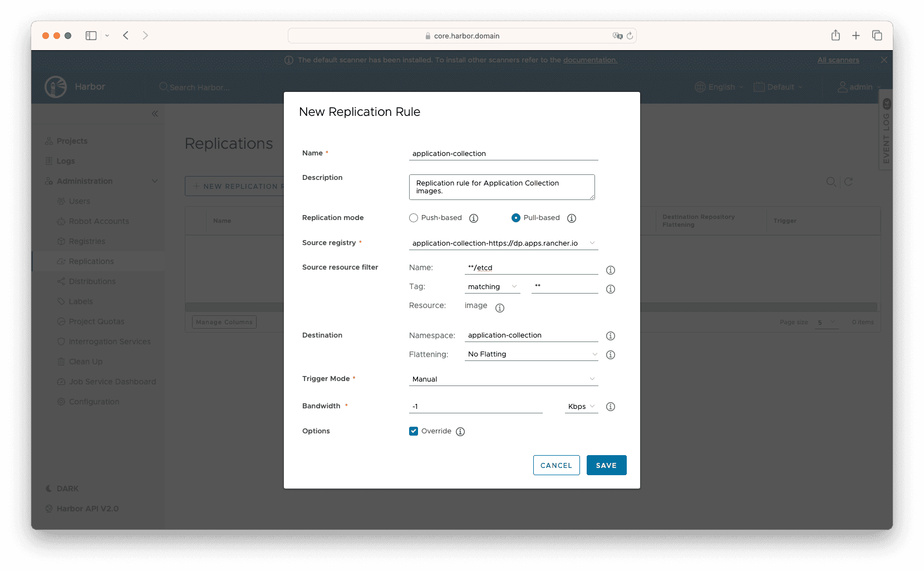The image size is (924, 571).
Task: Click the search icon above the replications table
Action: tap(831, 182)
